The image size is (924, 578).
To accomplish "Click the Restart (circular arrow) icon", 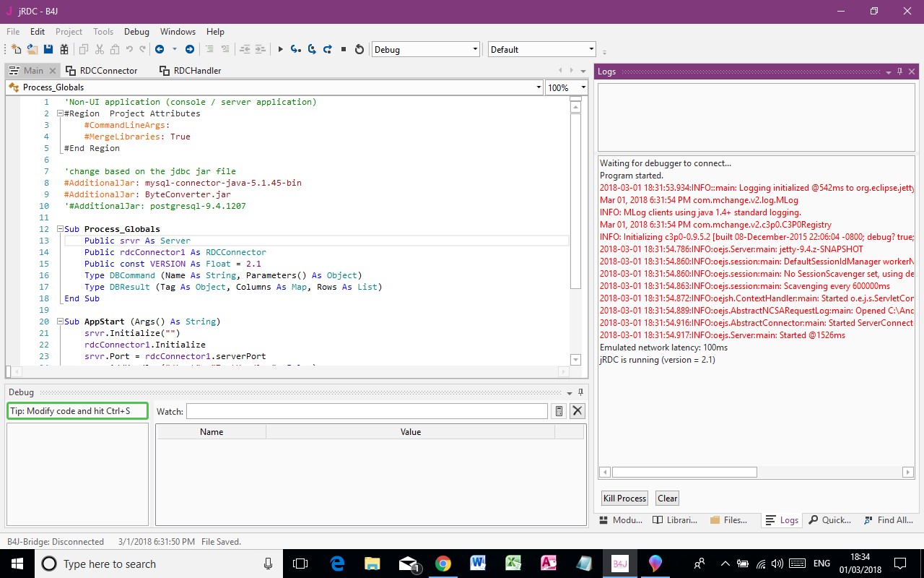I will (x=359, y=49).
